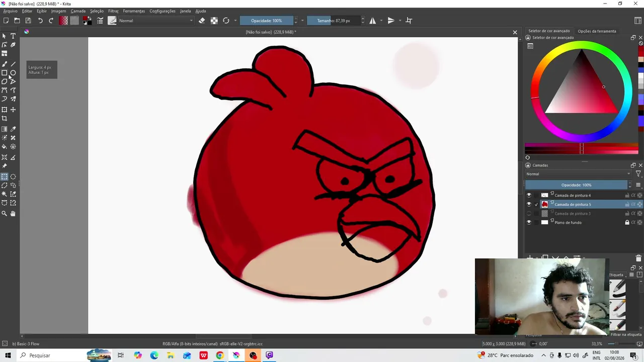Save the document with the floppy icon
The width and height of the screenshot is (644, 362).
point(28,21)
